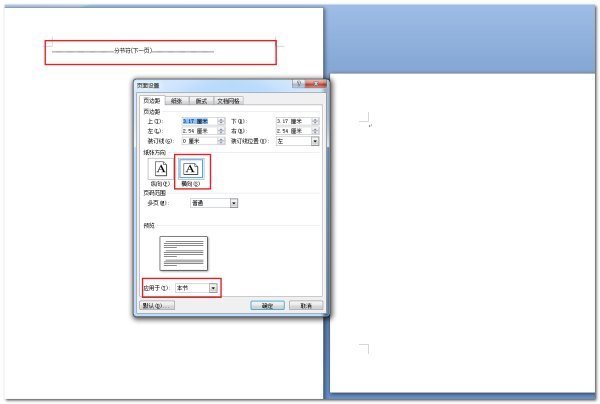The width and height of the screenshot is (600, 404).
Task: Open the gutter position (装订线位置) dropdown
Action: pos(315,141)
